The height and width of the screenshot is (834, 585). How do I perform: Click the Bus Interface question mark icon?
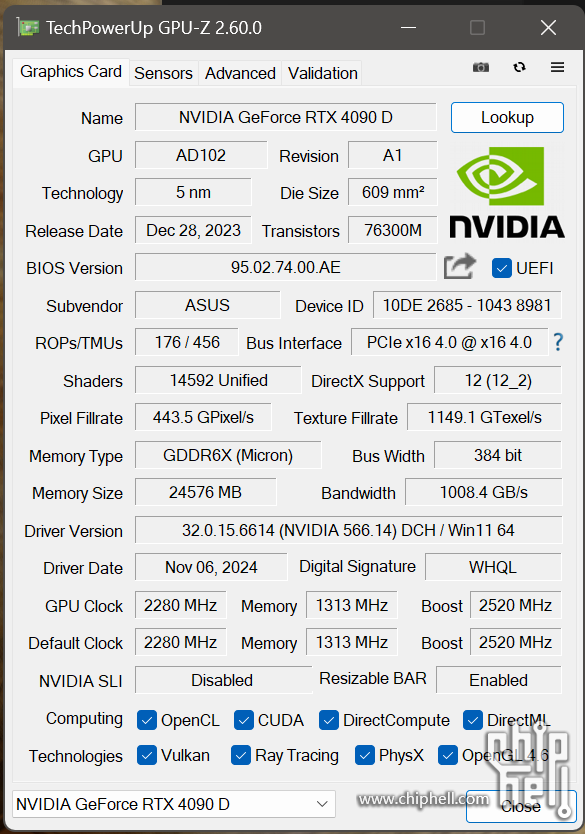558,342
